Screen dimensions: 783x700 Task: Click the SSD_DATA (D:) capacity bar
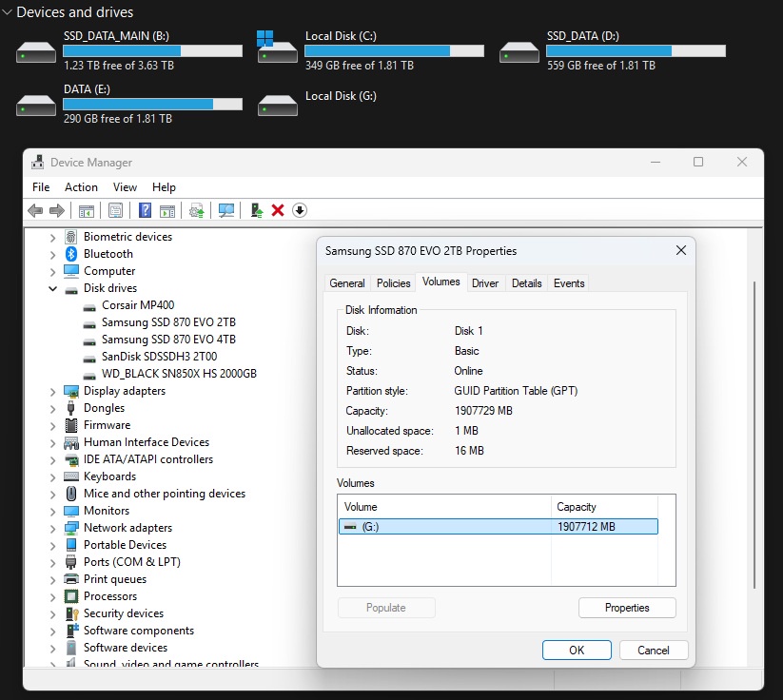click(636, 51)
